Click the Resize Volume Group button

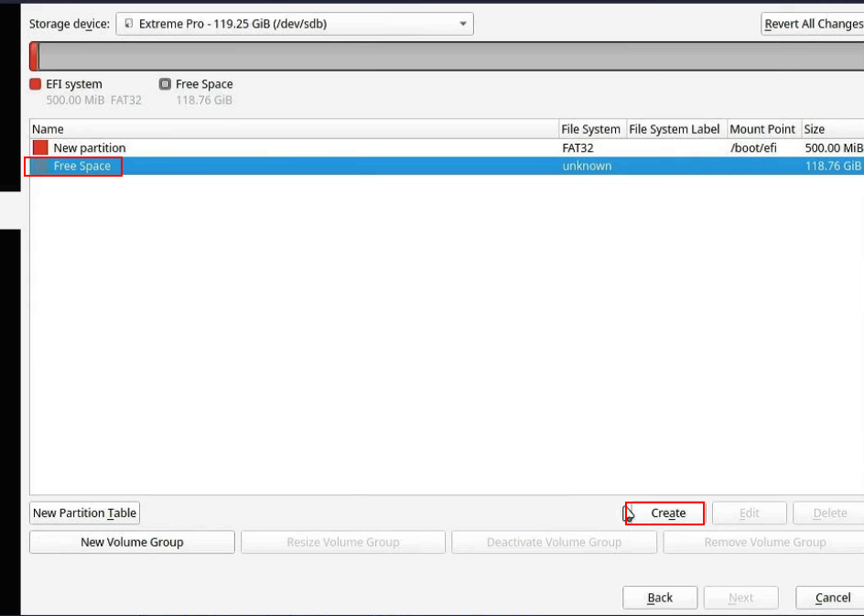click(x=342, y=542)
